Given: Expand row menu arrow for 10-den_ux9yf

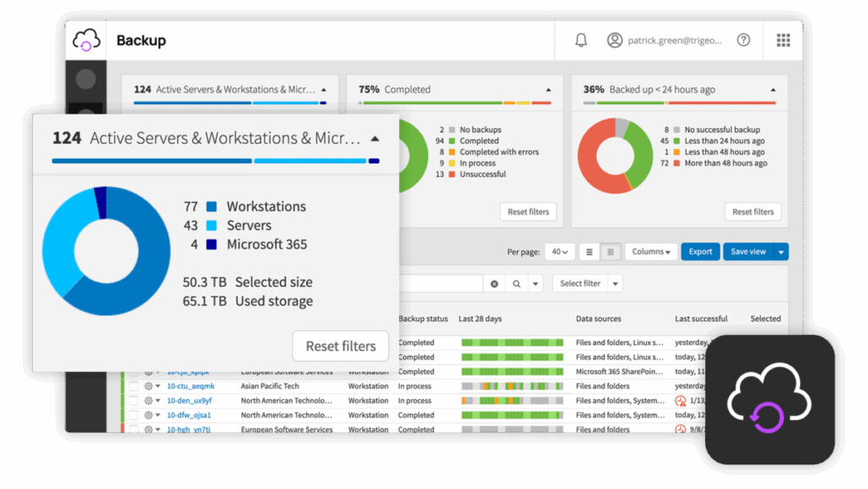Looking at the screenshot, I should pos(158,401).
